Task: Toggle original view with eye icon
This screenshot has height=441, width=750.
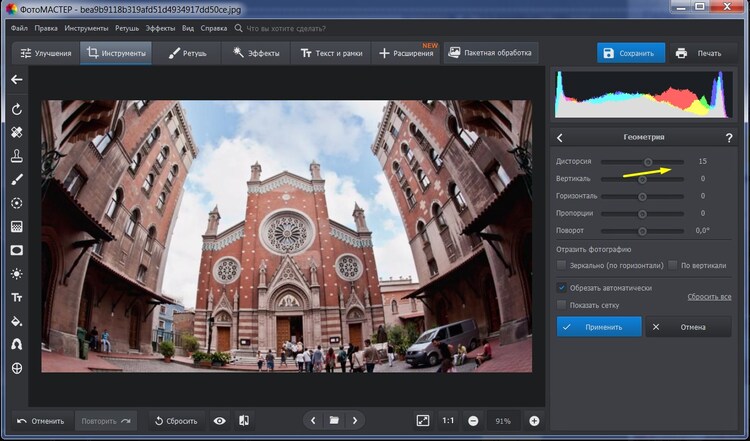Action: point(219,421)
